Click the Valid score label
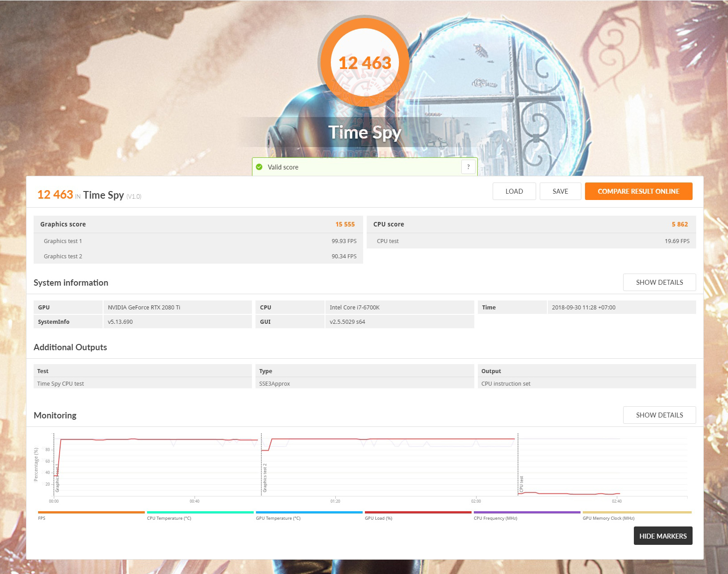Image resolution: width=728 pixels, height=574 pixels. 283,167
